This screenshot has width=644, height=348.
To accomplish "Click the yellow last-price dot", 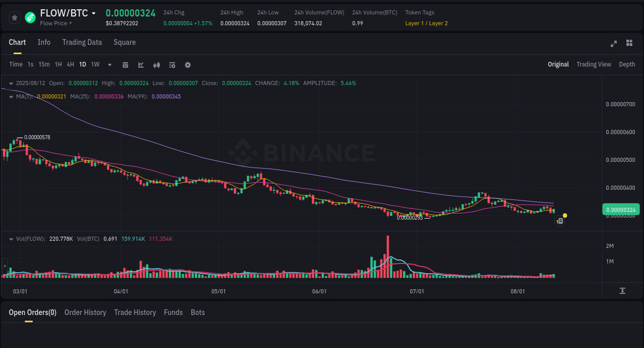I will point(565,216).
